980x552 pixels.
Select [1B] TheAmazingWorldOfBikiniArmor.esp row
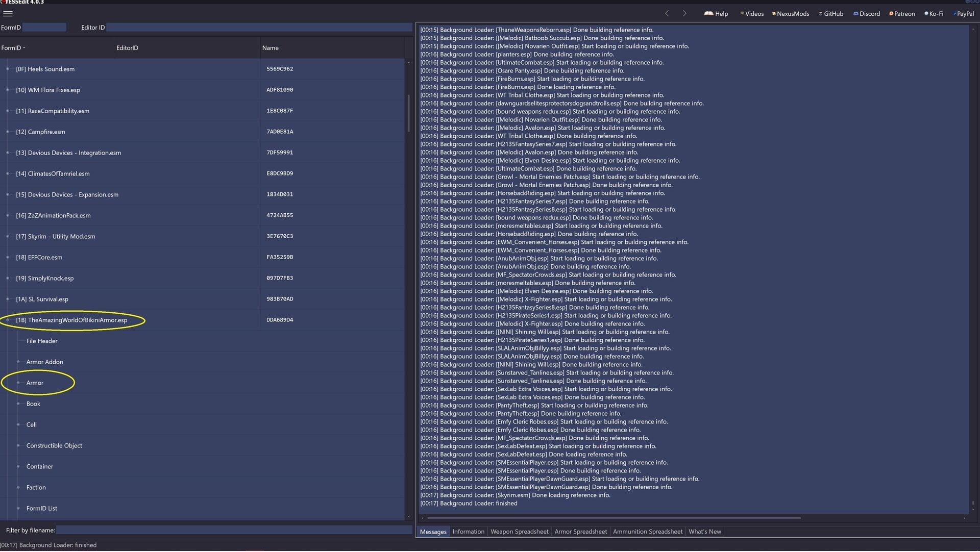coord(202,320)
